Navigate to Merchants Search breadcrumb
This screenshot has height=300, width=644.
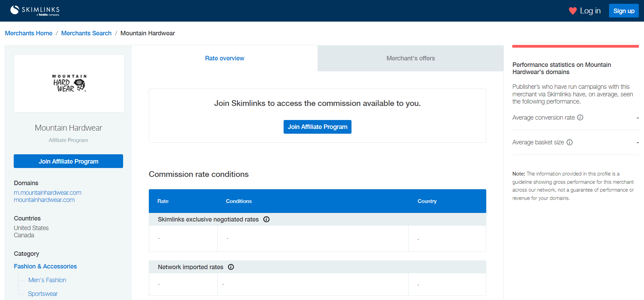pos(86,33)
